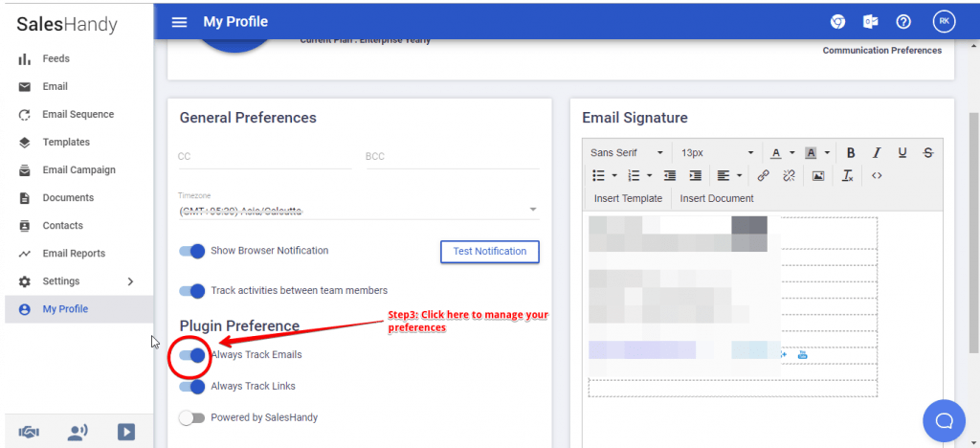Open the numbered list style dropdown arrow
Image resolution: width=980 pixels, height=448 pixels.
tap(650, 176)
